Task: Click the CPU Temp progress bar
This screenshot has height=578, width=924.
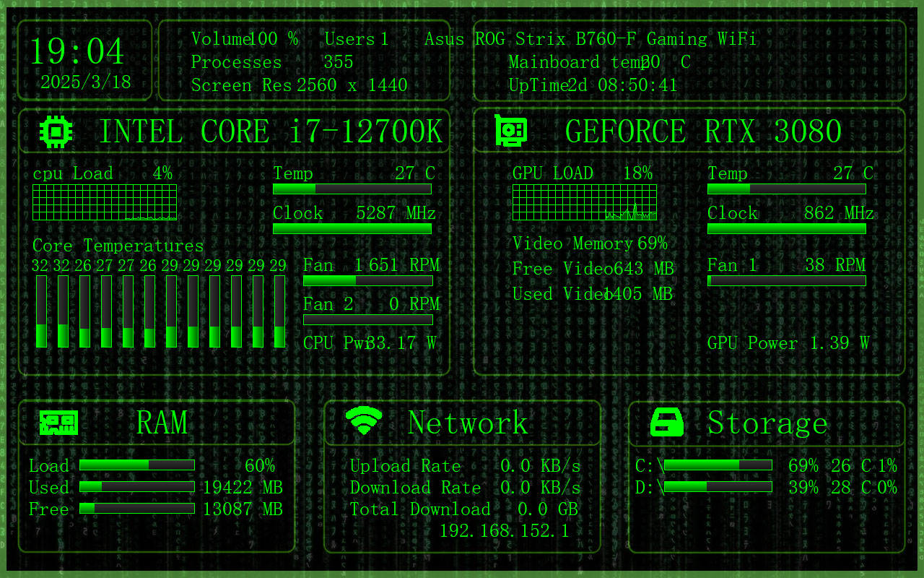Action: [x=352, y=189]
